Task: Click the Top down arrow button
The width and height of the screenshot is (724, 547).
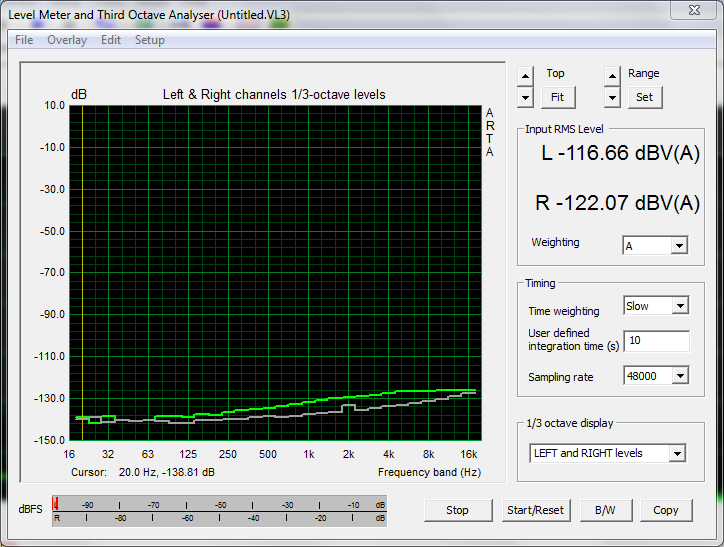Action: pos(525,97)
